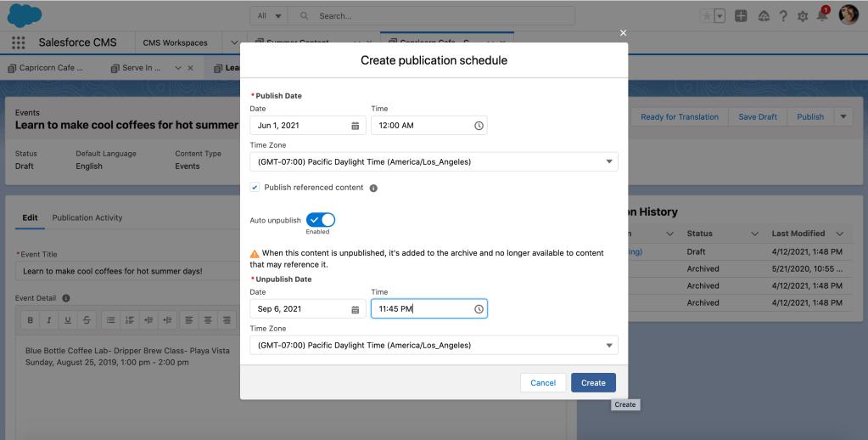Click the Publish Time clock icon
The height and width of the screenshot is (440, 868).
479,126
